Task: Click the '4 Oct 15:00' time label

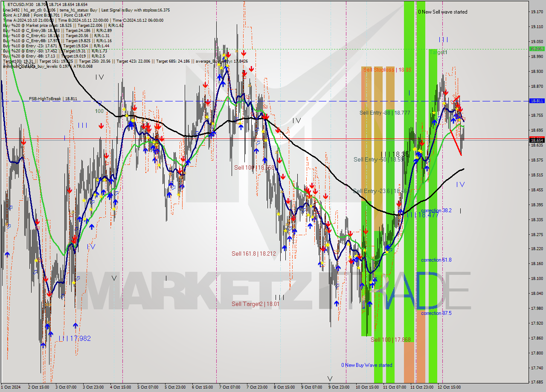Action: pos(121,387)
